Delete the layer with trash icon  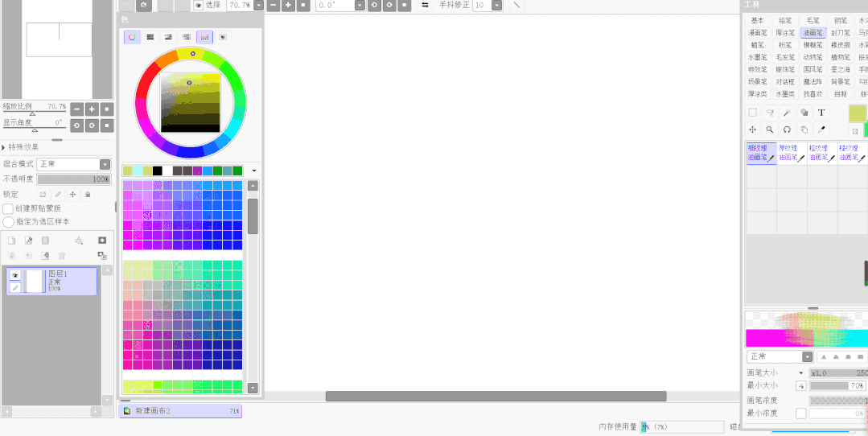point(62,256)
